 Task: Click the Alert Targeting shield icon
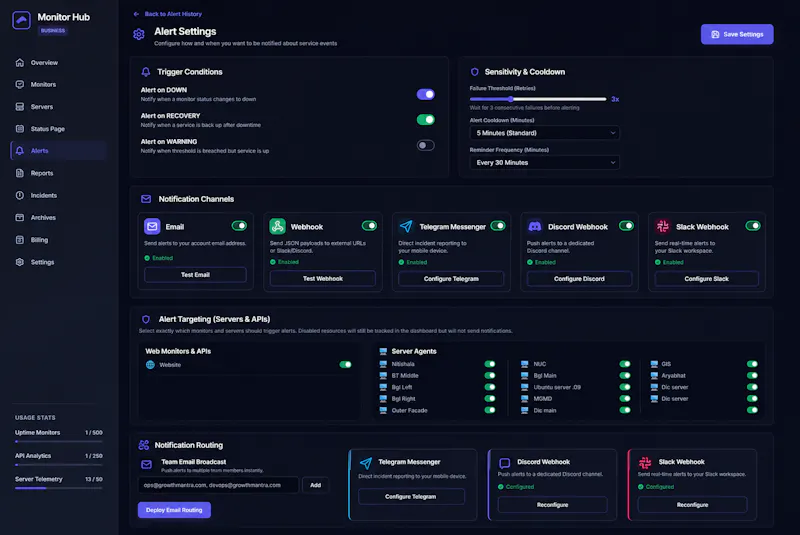(x=146, y=319)
